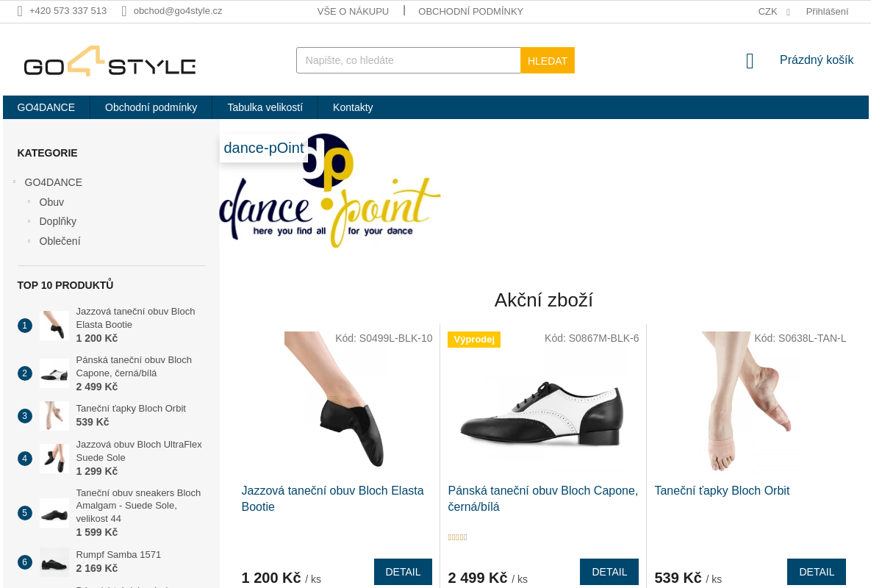882x588 pixels.
Task: Open VŠE O NÁKUPU link
Action: click(x=353, y=12)
